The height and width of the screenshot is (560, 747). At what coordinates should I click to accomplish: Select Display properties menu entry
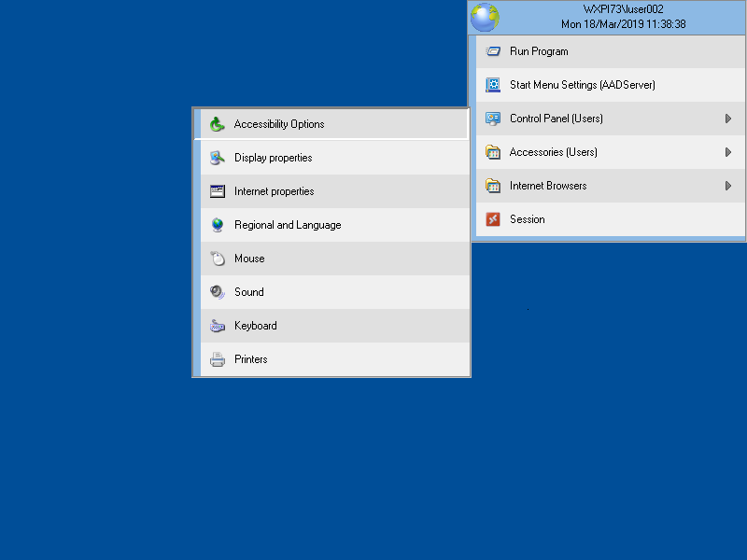coord(273,158)
